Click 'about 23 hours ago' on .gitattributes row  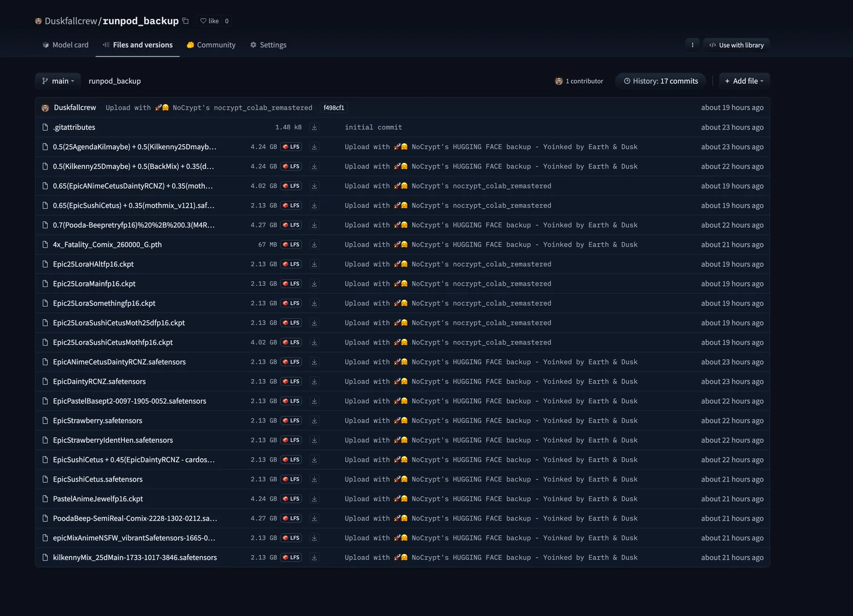(x=732, y=127)
